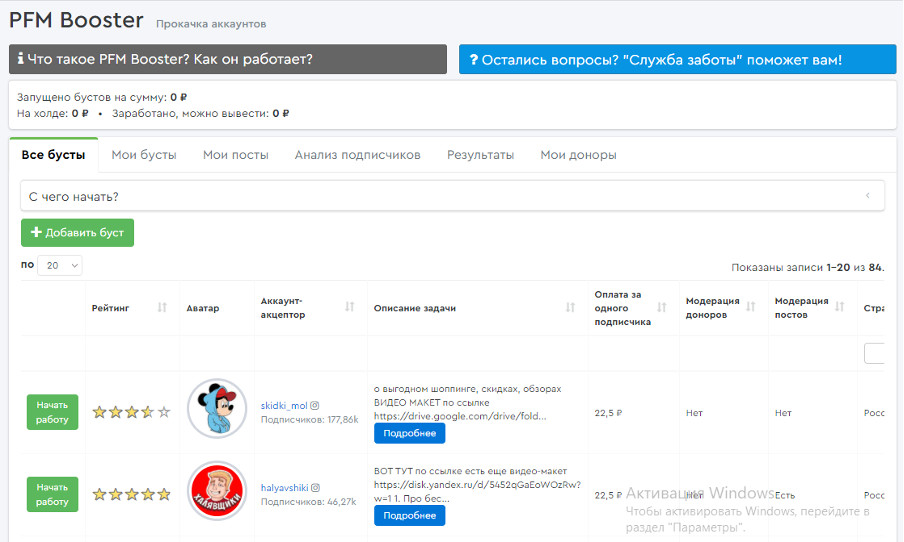Click five-star rating of halyavshiki row
904x542 pixels.
click(x=131, y=494)
